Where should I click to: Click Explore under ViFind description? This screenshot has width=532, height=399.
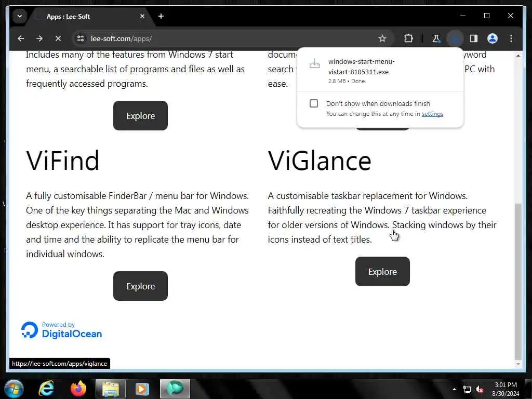pyautogui.click(x=140, y=286)
